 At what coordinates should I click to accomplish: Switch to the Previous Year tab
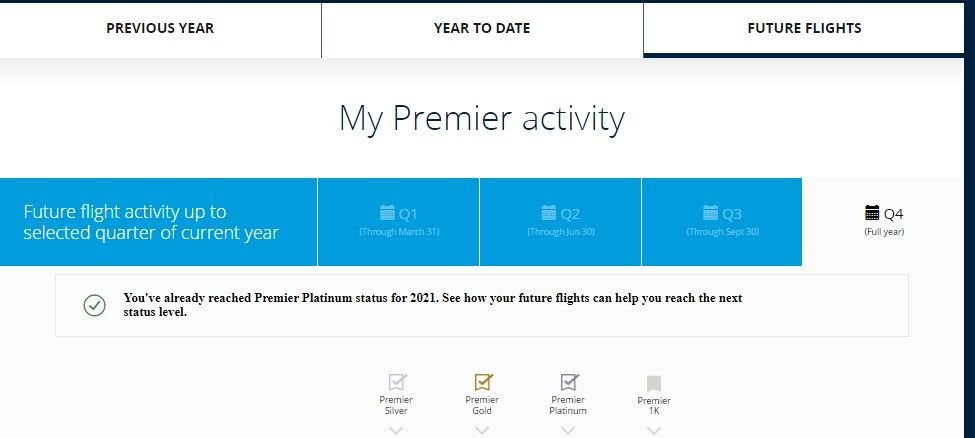(x=160, y=28)
